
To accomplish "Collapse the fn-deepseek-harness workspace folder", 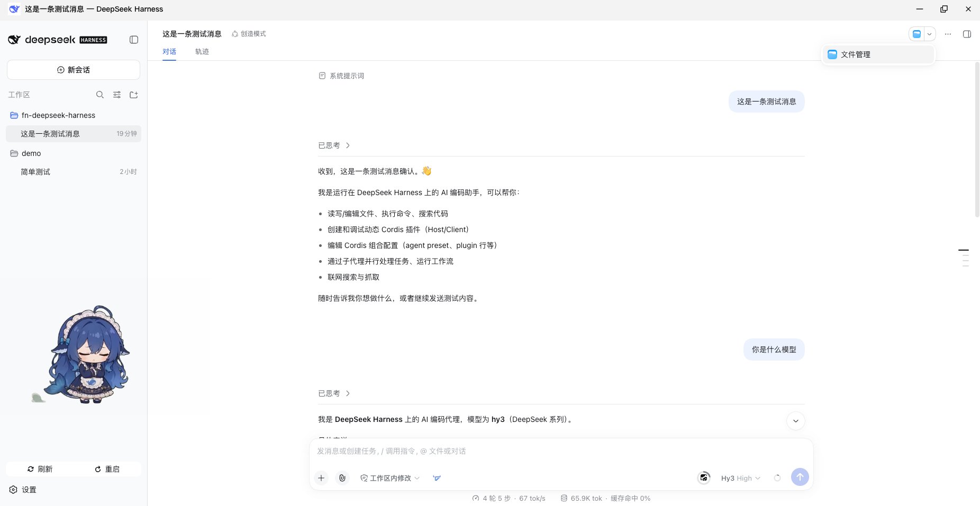I will click(74, 115).
